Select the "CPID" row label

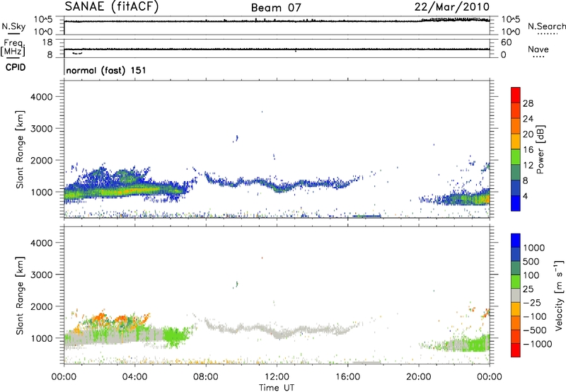tap(16, 67)
